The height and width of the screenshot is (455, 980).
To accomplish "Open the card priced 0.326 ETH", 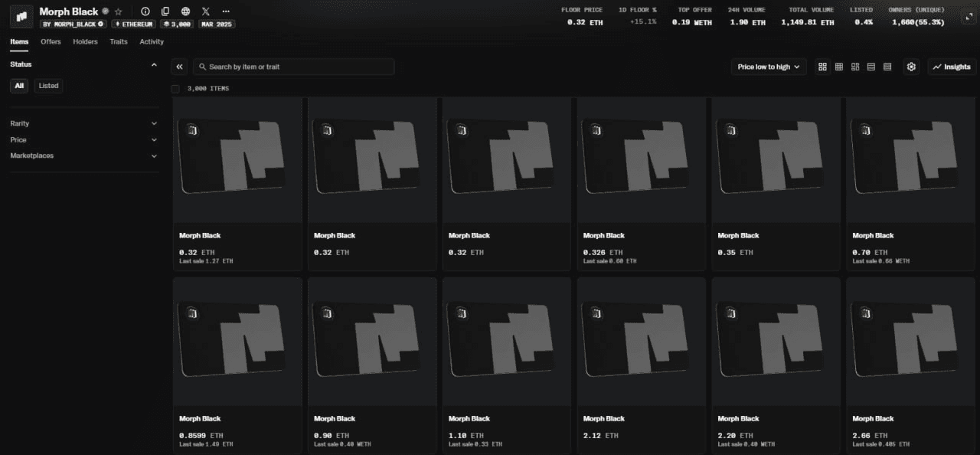I will [642, 184].
